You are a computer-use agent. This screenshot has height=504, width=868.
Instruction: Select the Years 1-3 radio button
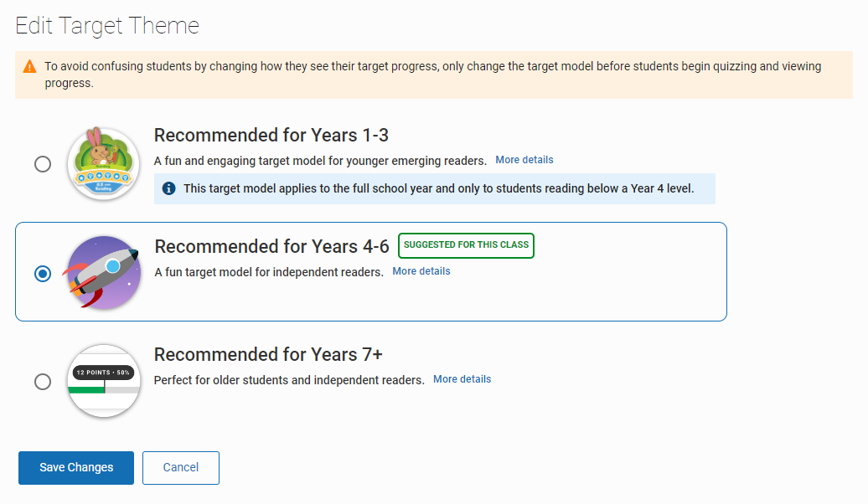[43, 164]
